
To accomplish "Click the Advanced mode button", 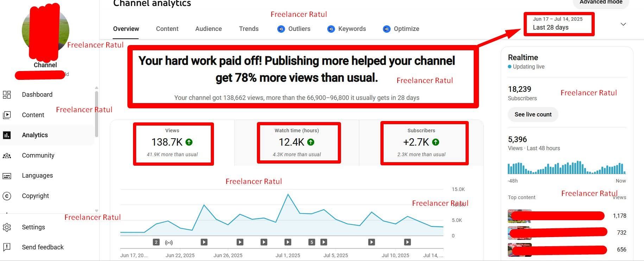I will tap(601, 3).
